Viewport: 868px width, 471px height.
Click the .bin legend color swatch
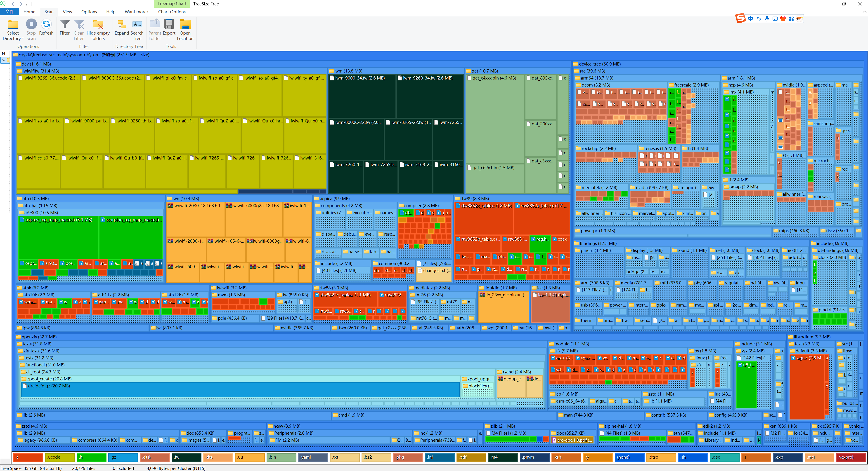(281, 457)
